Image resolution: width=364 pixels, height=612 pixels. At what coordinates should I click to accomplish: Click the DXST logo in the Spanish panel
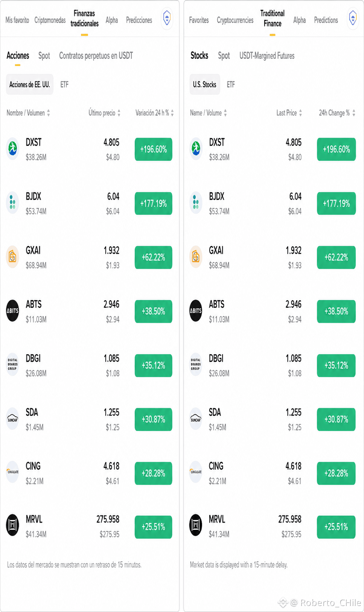point(13,149)
